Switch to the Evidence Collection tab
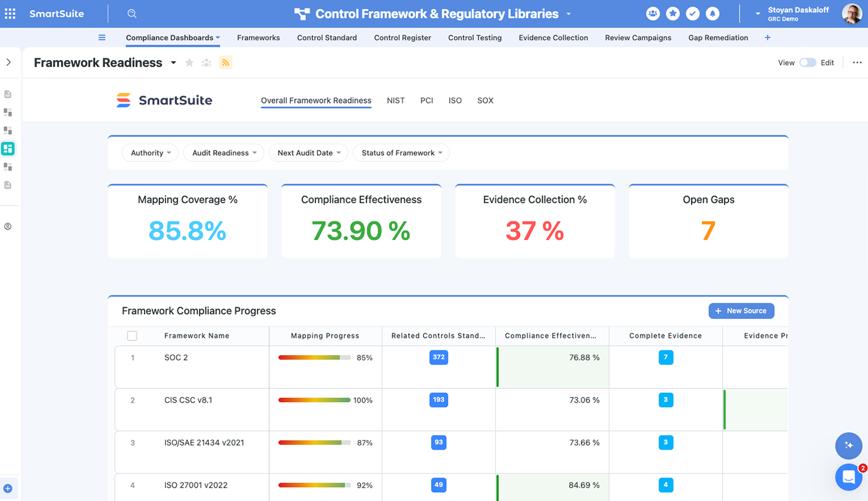The width and height of the screenshot is (868, 501). coord(553,38)
